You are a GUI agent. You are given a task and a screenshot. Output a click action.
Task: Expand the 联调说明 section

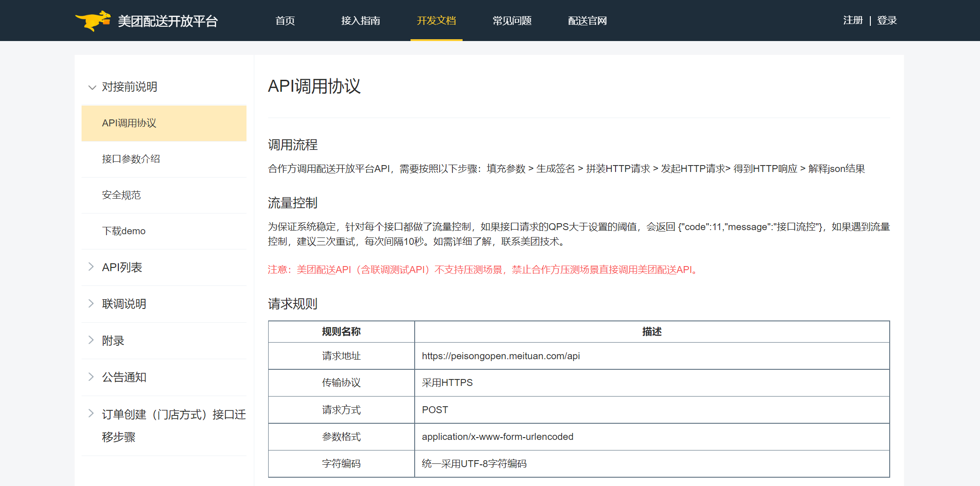click(x=124, y=303)
